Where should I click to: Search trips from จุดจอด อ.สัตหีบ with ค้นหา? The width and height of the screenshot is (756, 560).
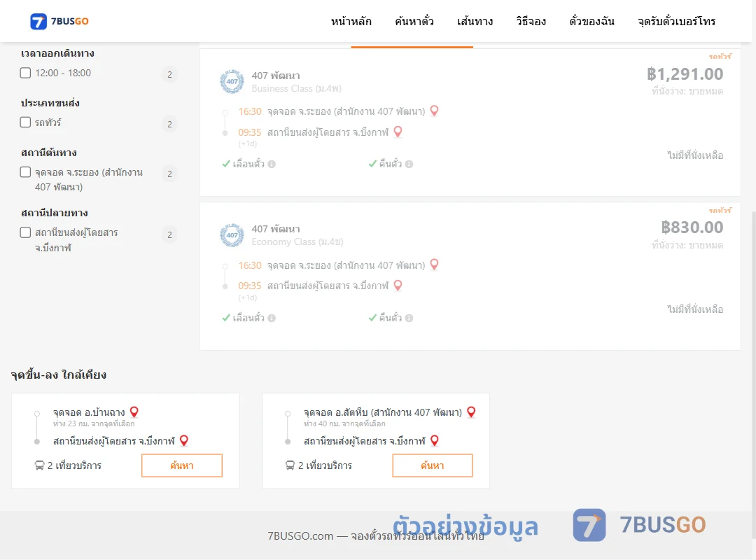[433, 465]
